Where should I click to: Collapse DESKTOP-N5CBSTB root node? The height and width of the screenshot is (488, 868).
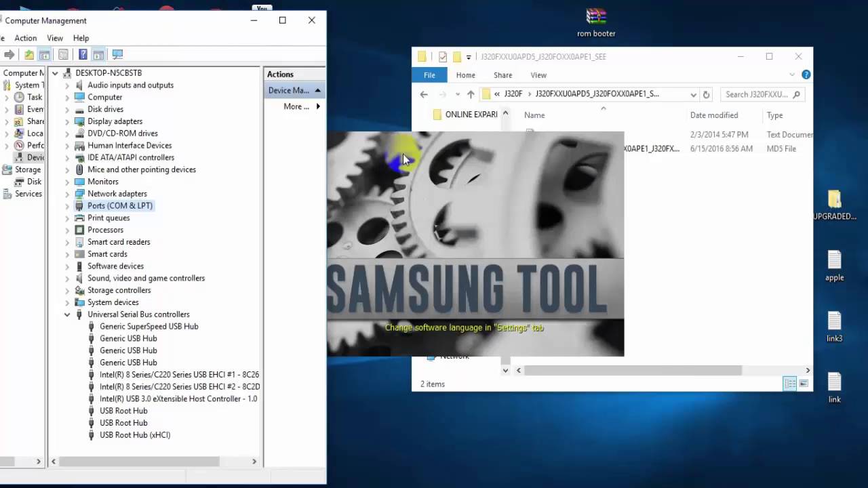point(55,73)
